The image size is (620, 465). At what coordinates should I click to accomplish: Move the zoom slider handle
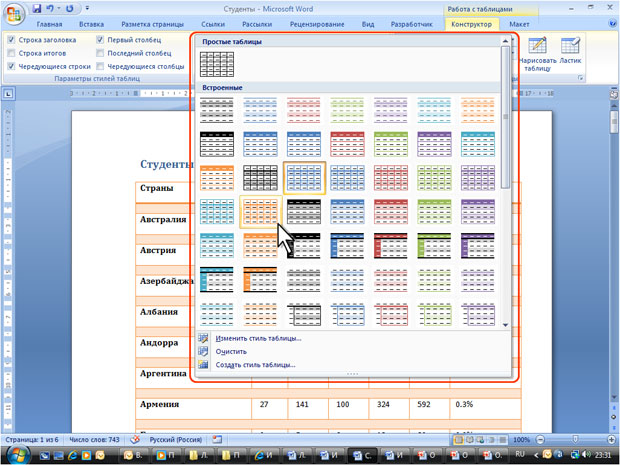[576, 440]
